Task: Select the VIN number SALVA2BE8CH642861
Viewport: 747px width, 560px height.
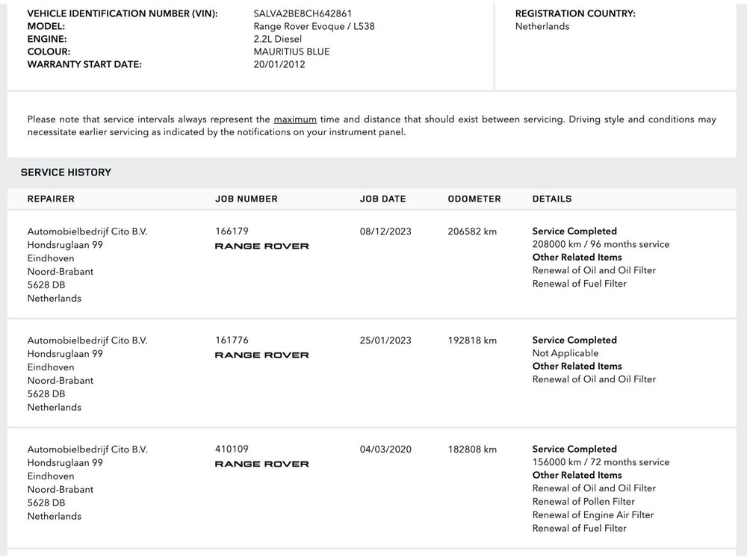Action: 303,13
